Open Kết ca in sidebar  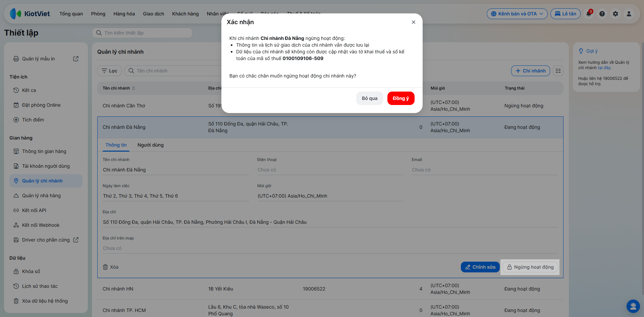(29, 90)
